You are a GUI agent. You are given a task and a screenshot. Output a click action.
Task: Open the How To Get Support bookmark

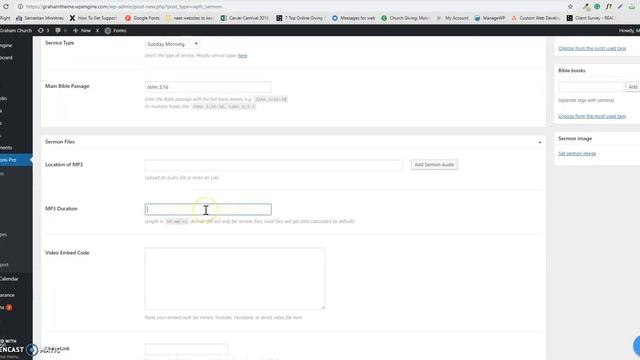[x=93, y=18]
